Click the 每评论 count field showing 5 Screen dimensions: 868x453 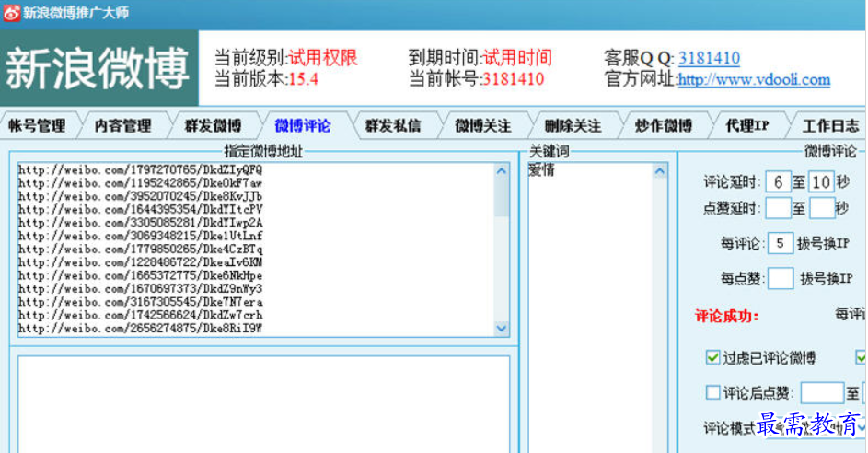(780, 243)
